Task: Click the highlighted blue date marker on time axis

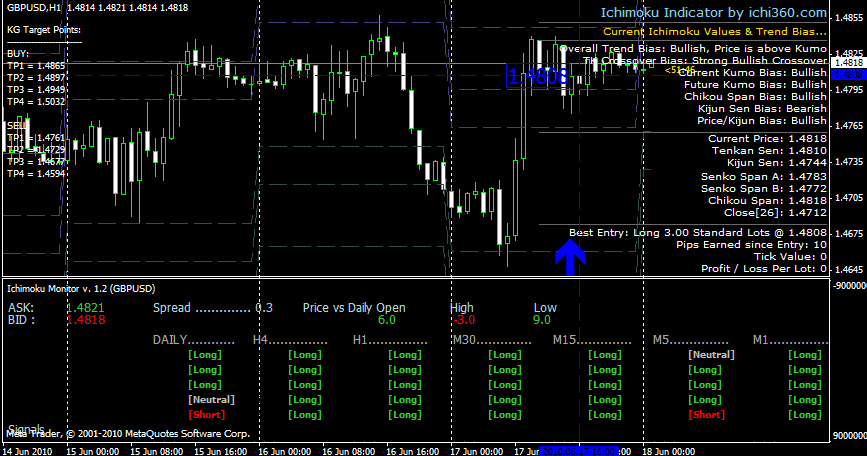Action: pyautogui.click(x=578, y=451)
